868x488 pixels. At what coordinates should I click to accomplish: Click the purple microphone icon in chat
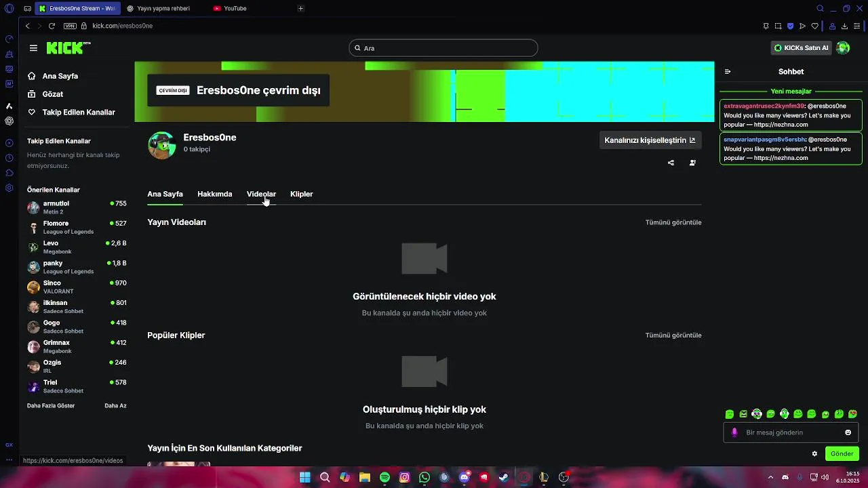pyautogui.click(x=734, y=432)
